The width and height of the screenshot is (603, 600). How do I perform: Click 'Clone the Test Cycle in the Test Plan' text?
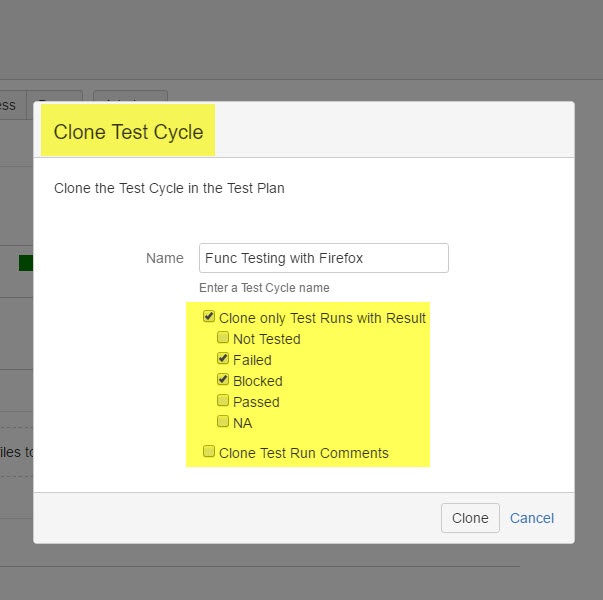(169, 188)
